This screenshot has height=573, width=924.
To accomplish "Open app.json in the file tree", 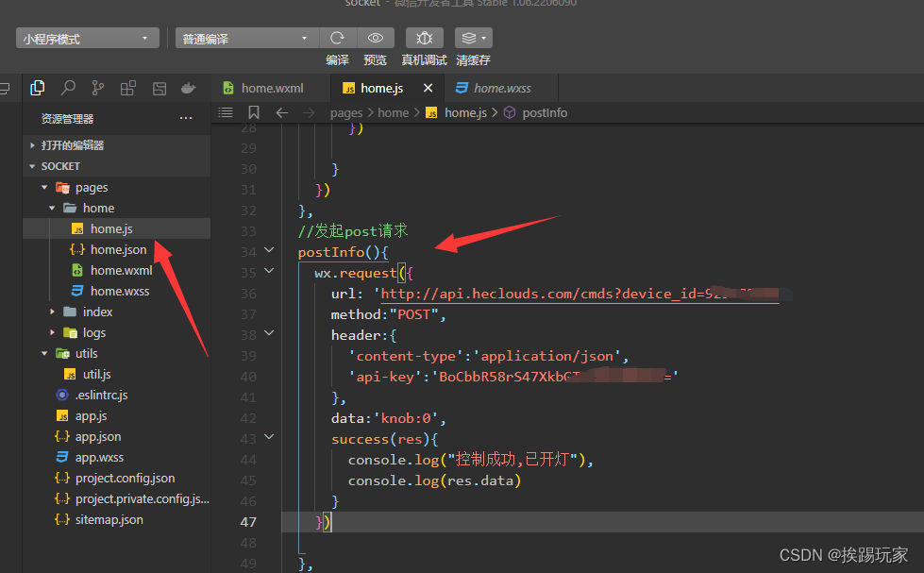I will (x=116, y=436).
